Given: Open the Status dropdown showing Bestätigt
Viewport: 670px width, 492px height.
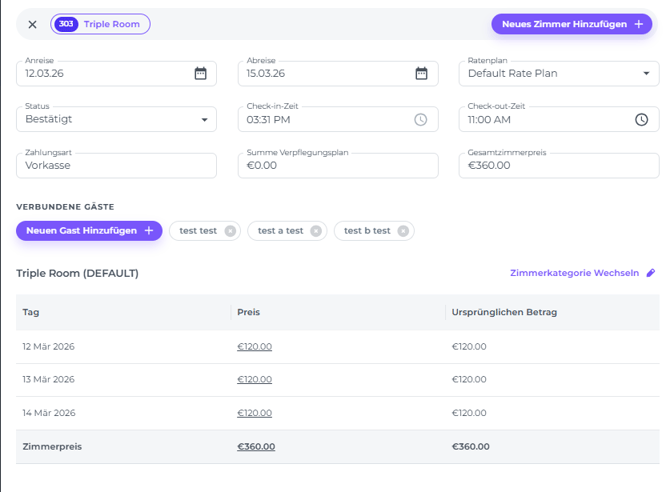Looking at the screenshot, I should coord(204,120).
